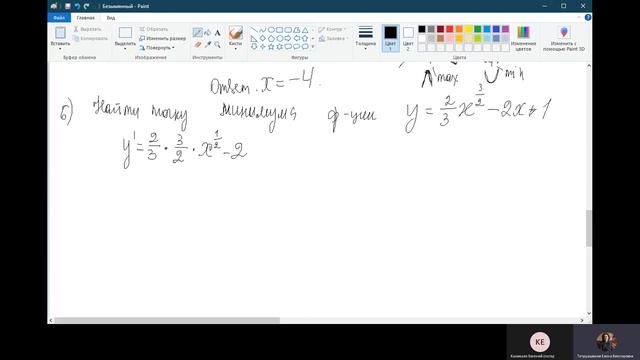The height and width of the screenshot is (360, 640).
Task: Pick the red color swatch
Action: (x=450, y=29)
